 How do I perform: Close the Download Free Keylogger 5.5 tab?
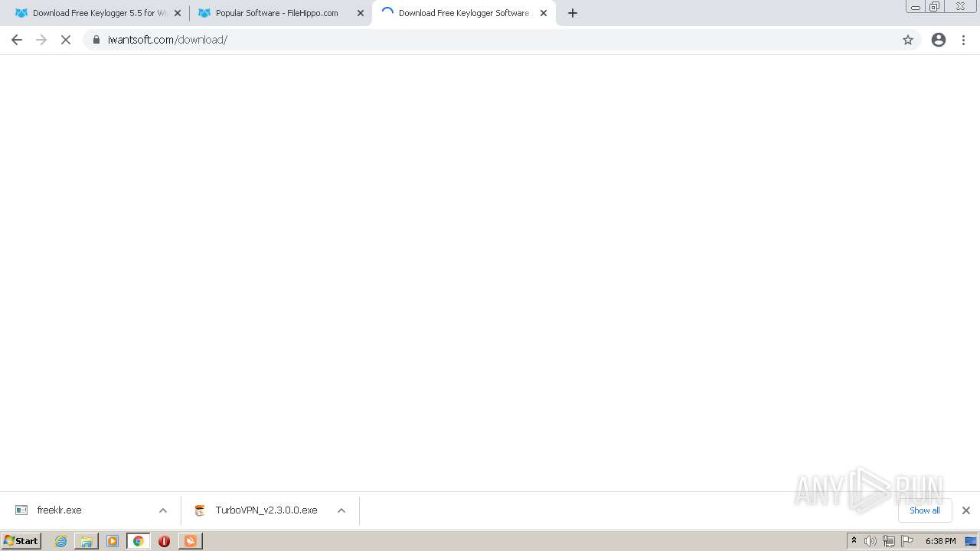click(178, 13)
